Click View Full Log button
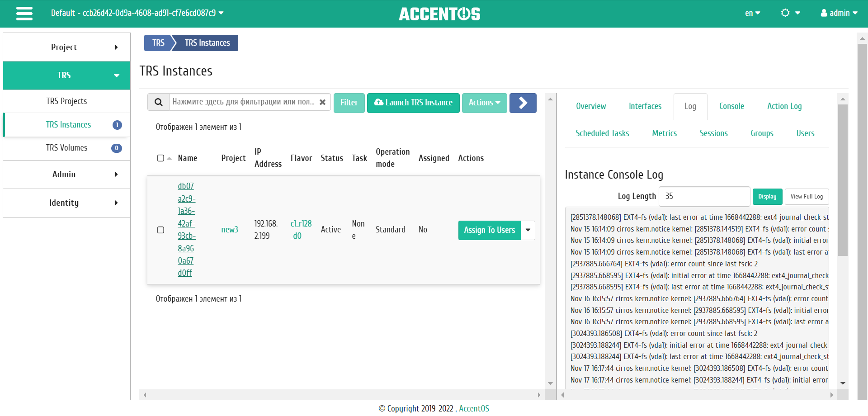 click(x=807, y=197)
